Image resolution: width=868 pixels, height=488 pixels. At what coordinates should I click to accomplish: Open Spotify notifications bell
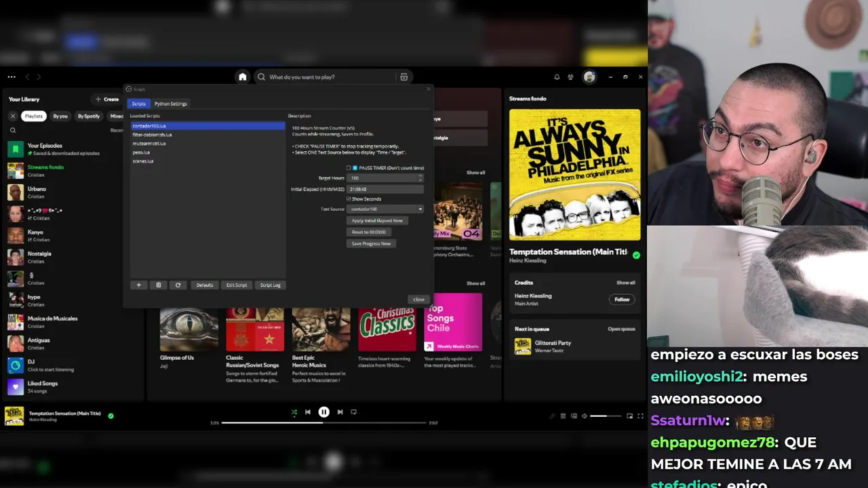557,77
